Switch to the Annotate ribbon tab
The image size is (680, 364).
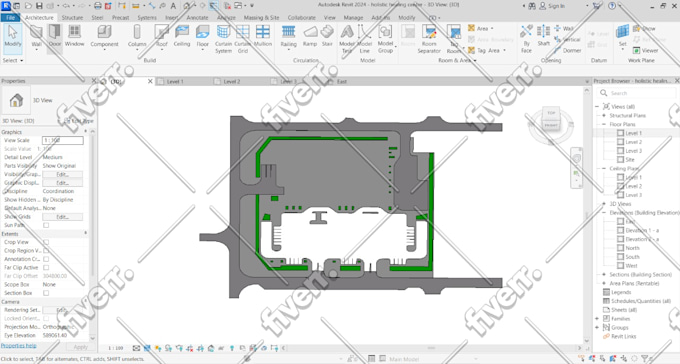click(x=197, y=17)
